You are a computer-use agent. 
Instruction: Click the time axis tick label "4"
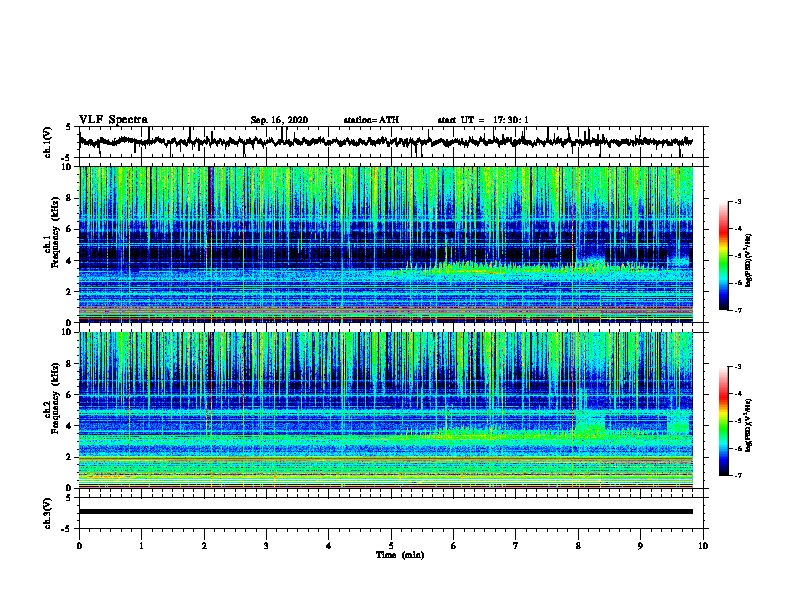[x=329, y=546]
